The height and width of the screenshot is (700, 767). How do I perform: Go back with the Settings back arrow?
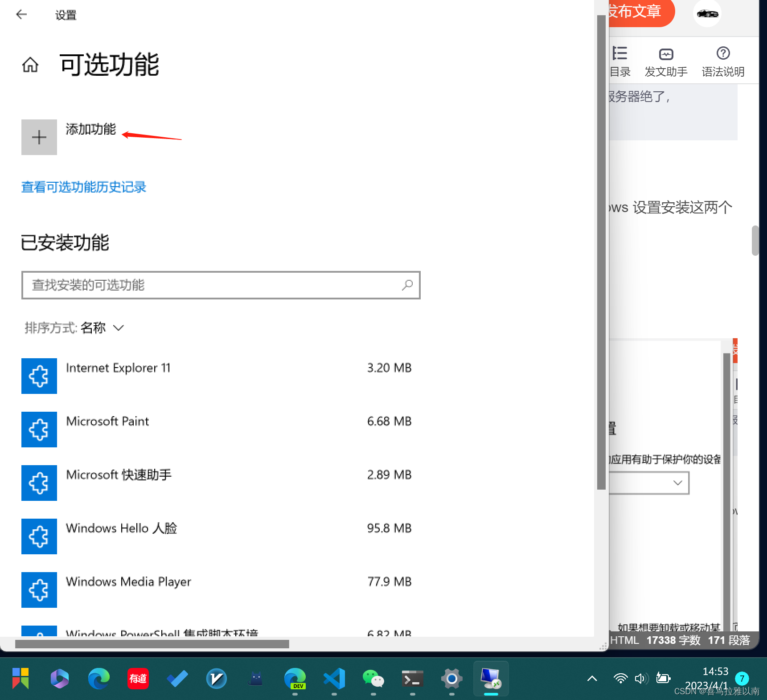(21, 15)
